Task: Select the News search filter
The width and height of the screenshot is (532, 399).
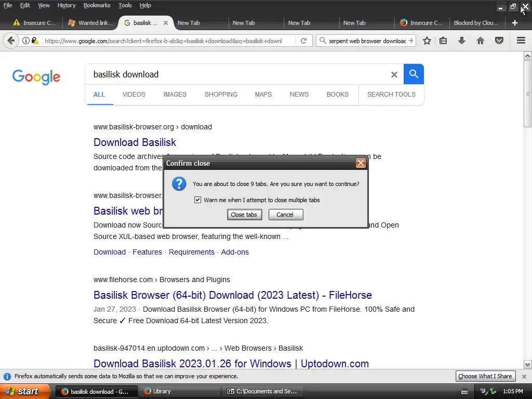Action: coord(299,95)
